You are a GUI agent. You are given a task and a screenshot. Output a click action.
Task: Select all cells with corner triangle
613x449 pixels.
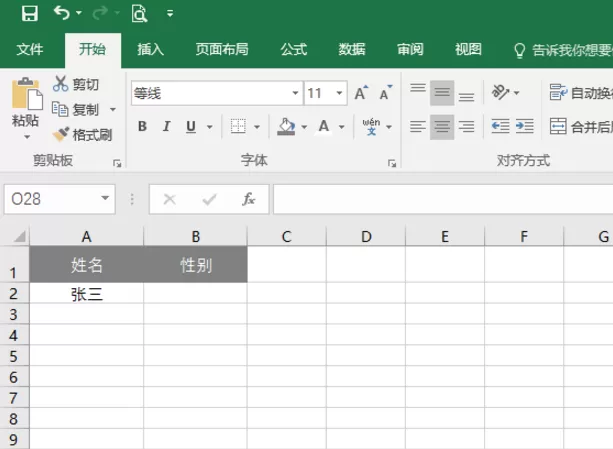point(20,236)
